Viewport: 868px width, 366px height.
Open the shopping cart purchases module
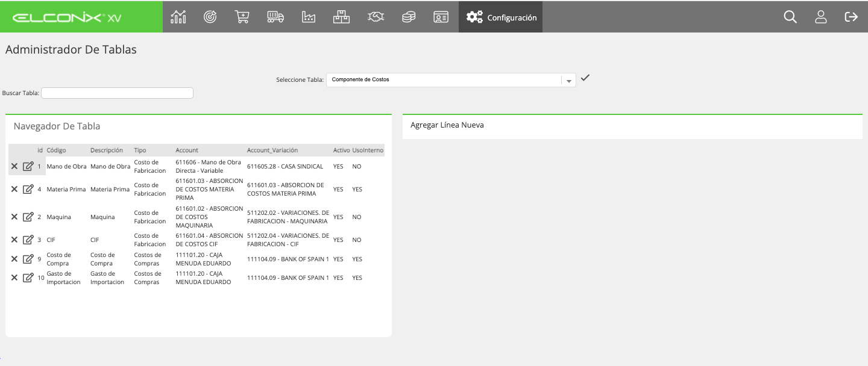242,17
